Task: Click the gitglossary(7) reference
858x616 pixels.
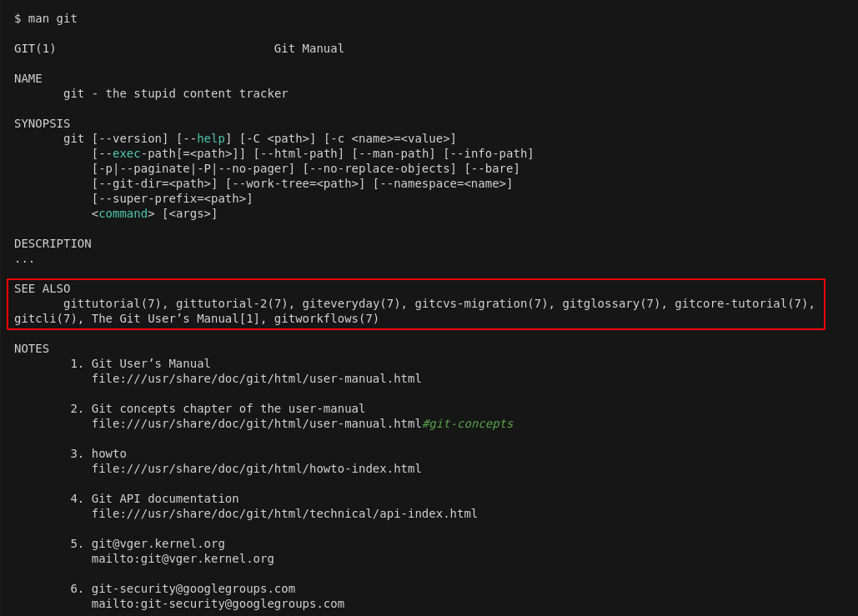Action: [x=611, y=303]
